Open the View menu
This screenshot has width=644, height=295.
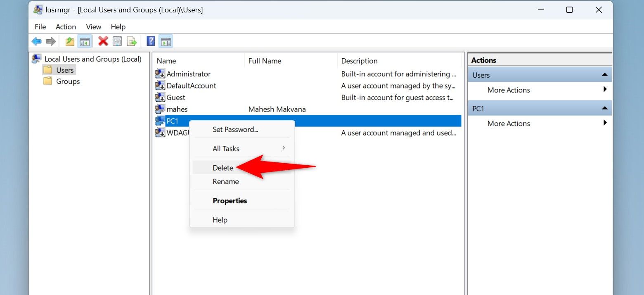tap(94, 27)
